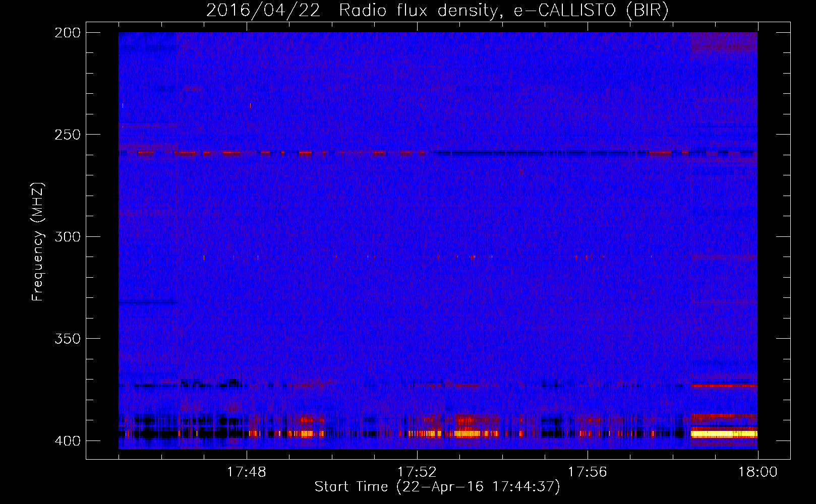This screenshot has width=816, height=504.
Task: Click the 350 frequency tick label
Action: (x=67, y=339)
